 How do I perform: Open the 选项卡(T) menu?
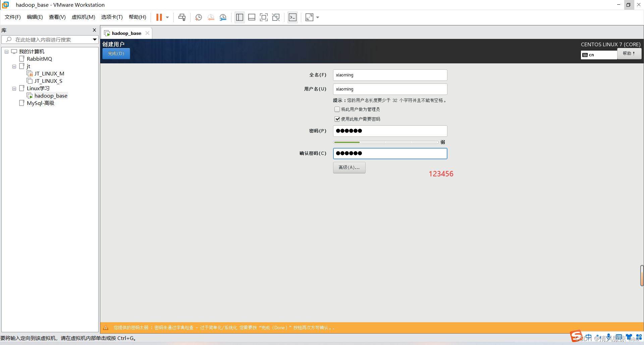112,17
